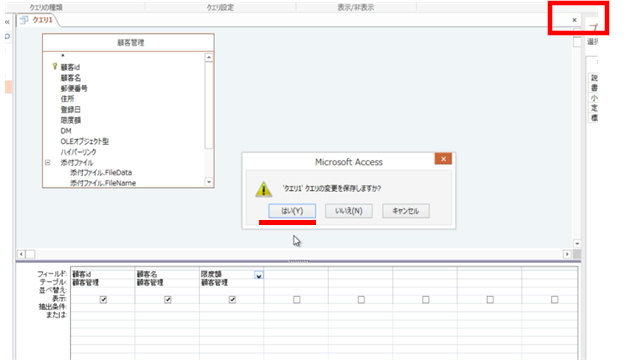Uncheck the 表示 checkbox for 限度額 column
The height and width of the screenshot is (360, 640).
232,300
